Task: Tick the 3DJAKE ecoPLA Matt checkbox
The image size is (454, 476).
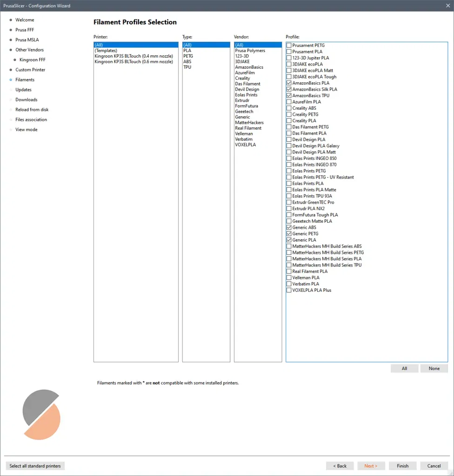Action: pos(289,71)
